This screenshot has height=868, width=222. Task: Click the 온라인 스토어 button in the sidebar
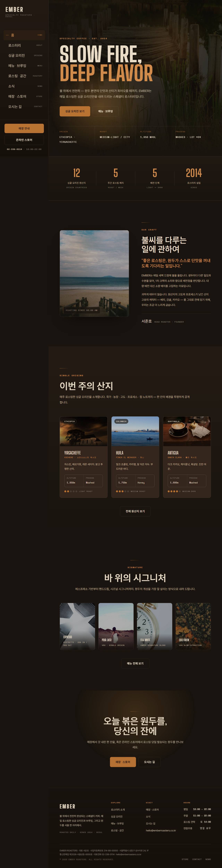click(x=24, y=140)
